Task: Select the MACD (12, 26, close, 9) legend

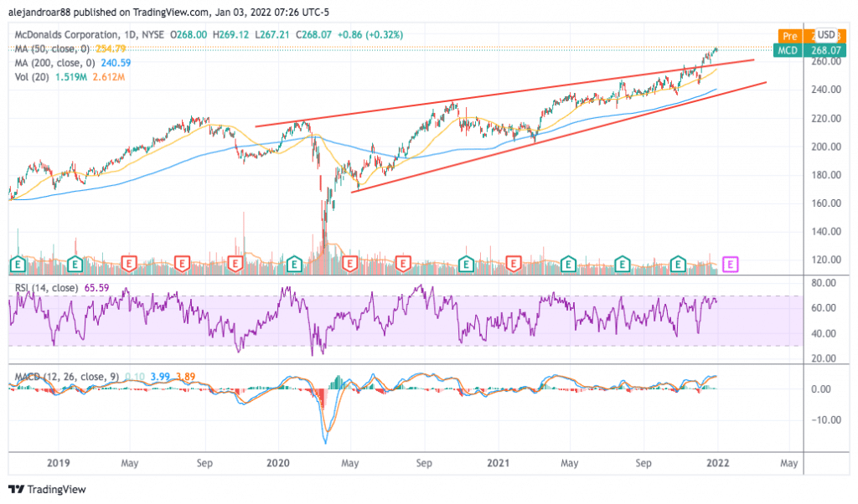Action: point(67,377)
